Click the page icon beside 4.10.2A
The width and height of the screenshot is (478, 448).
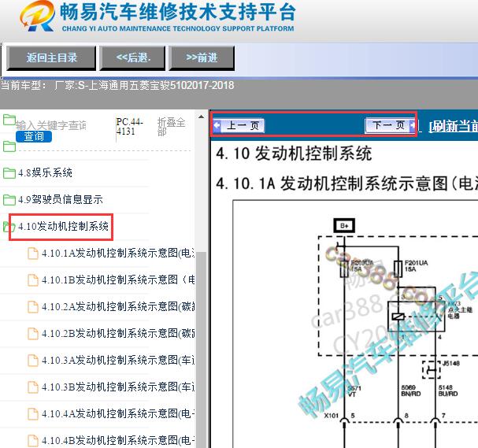tap(33, 307)
